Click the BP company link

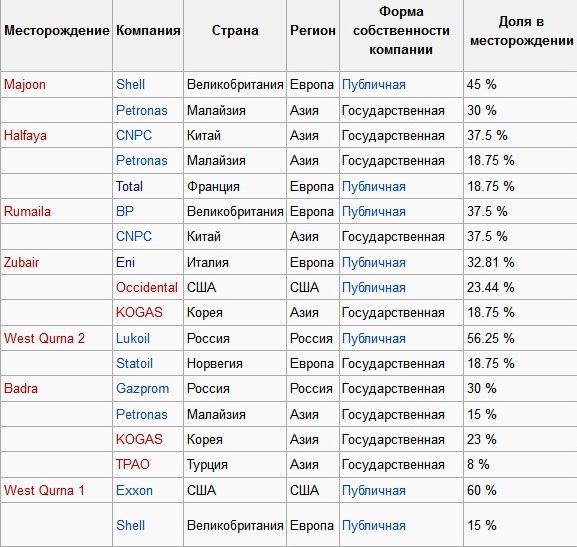[125, 211]
